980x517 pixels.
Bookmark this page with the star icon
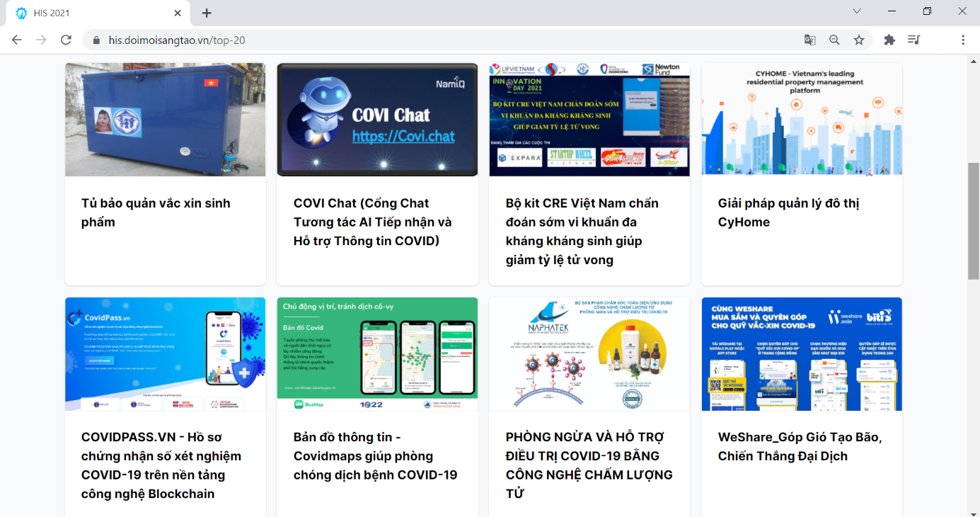click(859, 40)
